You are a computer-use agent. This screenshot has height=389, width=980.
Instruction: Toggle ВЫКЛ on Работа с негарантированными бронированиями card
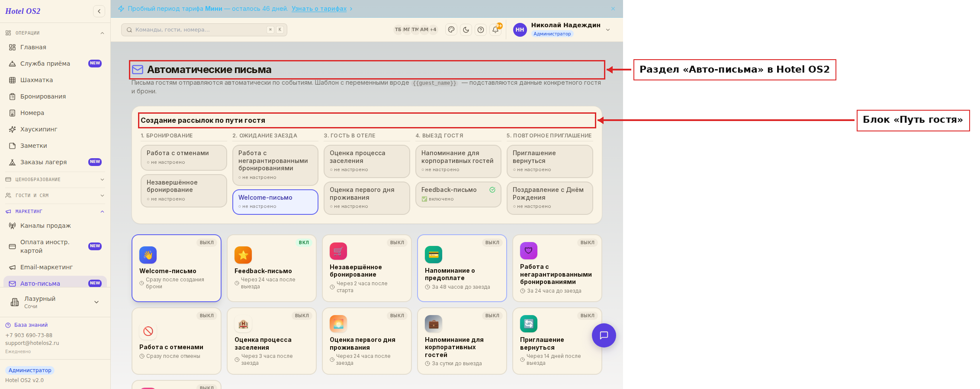[588, 242]
